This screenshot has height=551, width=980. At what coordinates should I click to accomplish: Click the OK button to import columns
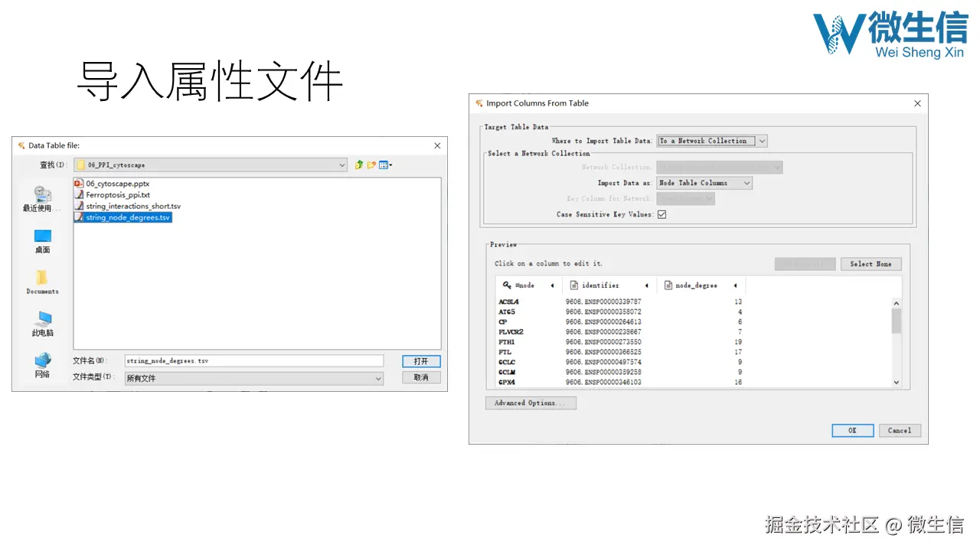(x=852, y=430)
